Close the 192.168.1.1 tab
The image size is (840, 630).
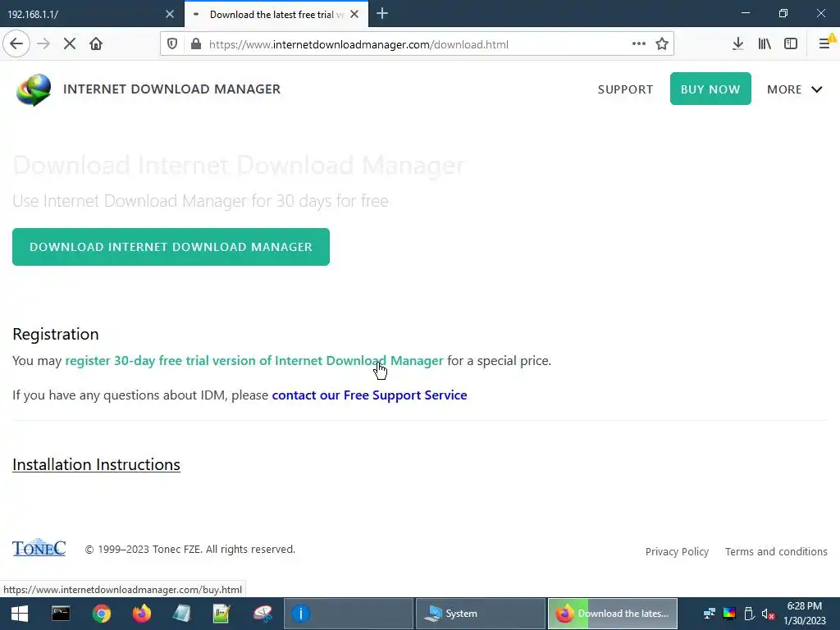170,15
